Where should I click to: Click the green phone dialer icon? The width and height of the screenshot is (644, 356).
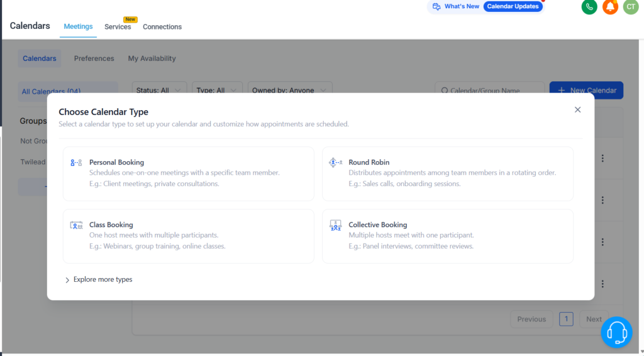(589, 7)
